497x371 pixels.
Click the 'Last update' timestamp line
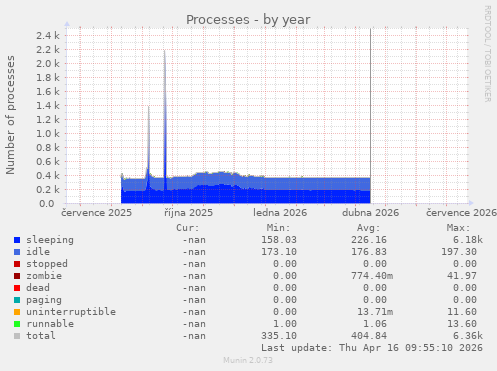(x=372, y=348)
